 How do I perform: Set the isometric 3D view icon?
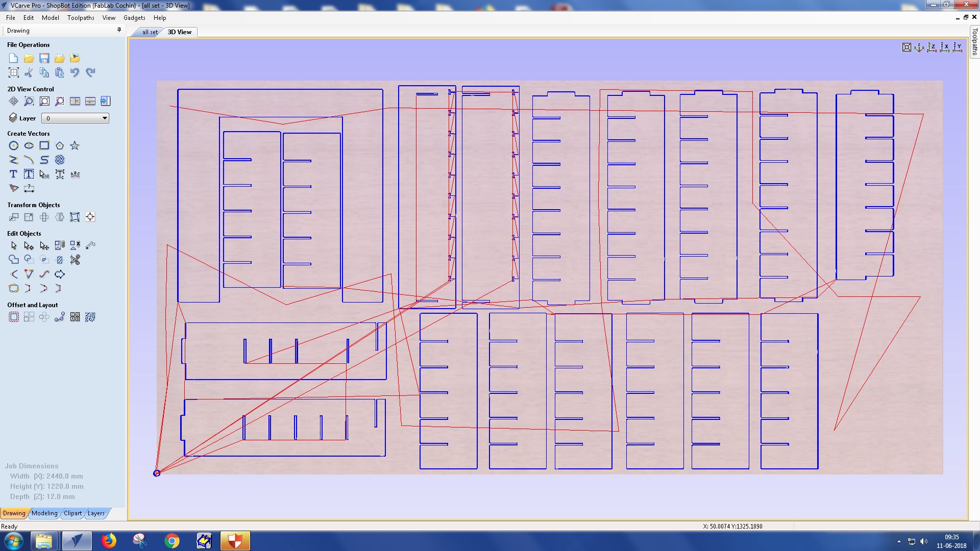(x=919, y=47)
